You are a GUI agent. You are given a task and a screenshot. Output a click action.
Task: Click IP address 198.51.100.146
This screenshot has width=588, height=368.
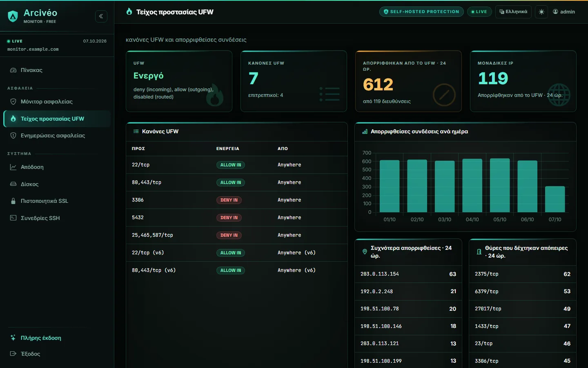coord(381,327)
